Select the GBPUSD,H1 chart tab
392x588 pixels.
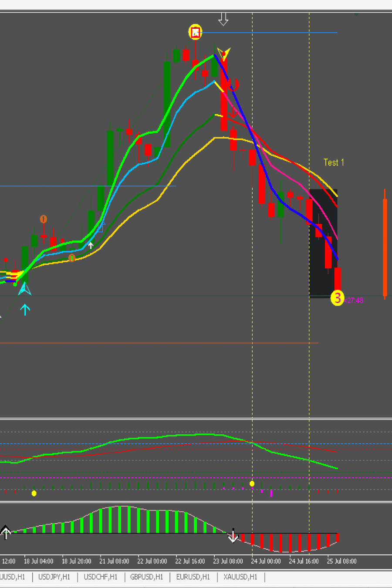pyautogui.click(x=146, y=577)
